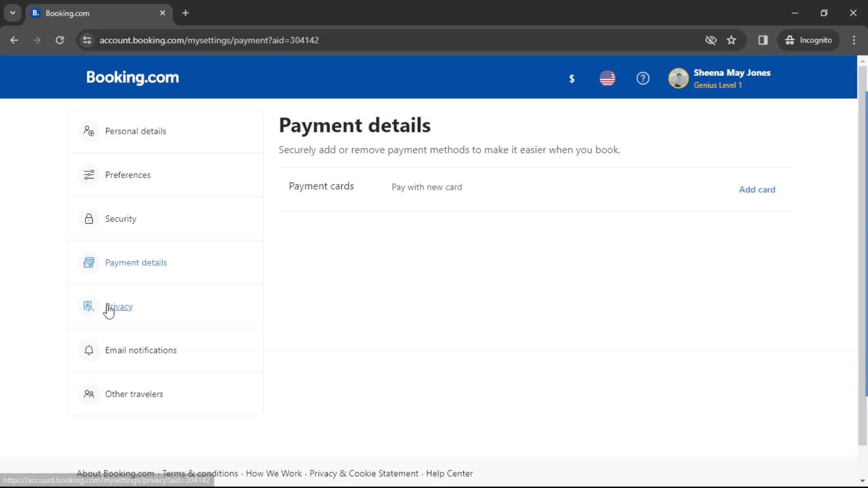Image resolution: width=868 pixels, height=488 pixels.
Task: Click the Security lock icon
Action: 89,219
